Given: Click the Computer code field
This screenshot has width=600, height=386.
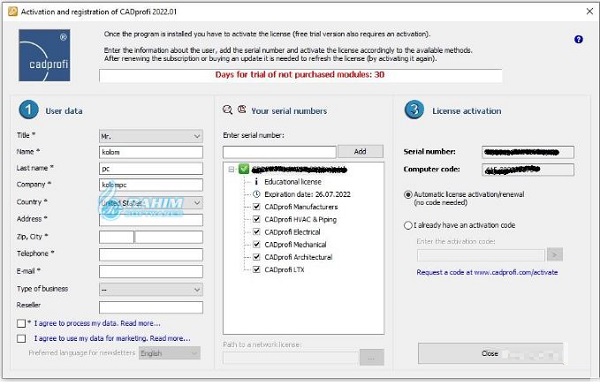Looking at the screenshot, I should [528, 169].
